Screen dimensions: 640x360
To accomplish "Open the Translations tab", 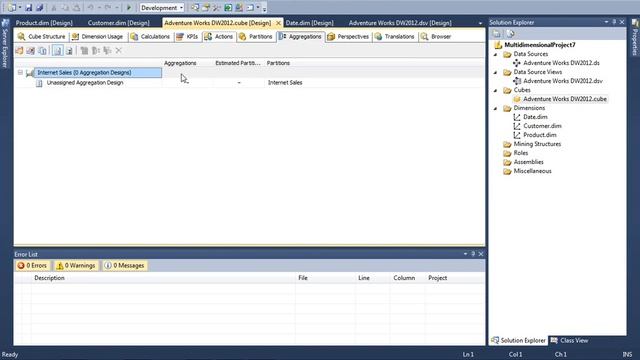I will (x=395, y=37).
